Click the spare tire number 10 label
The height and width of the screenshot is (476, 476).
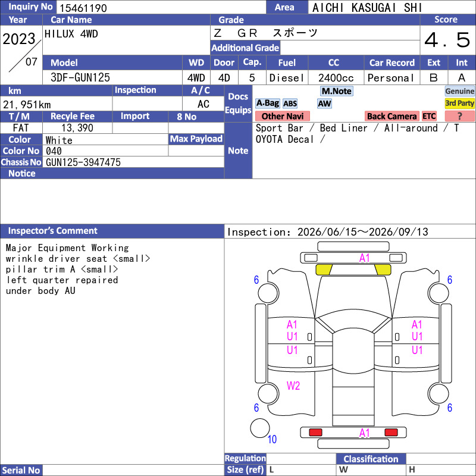(x=272, y=439)
